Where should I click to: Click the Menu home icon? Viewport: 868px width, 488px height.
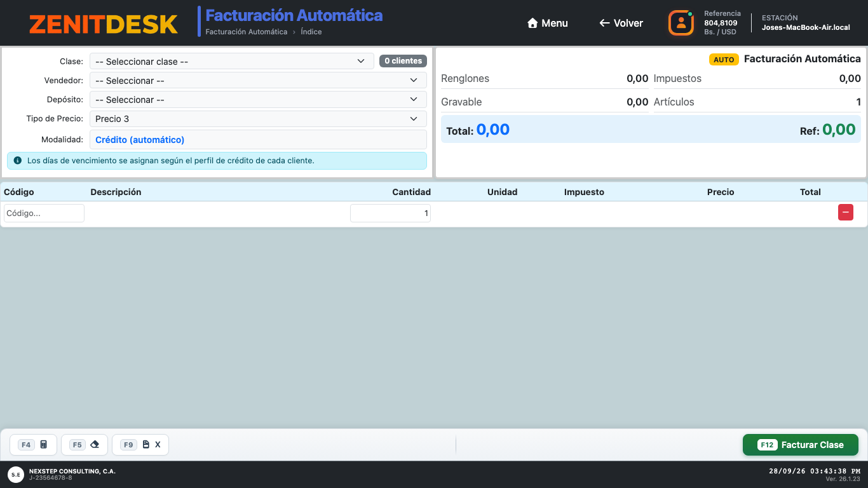532,23
